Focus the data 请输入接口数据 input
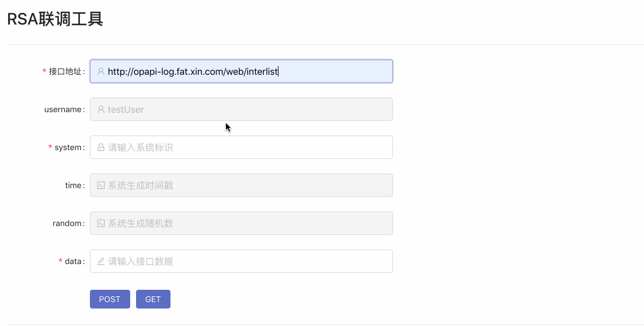The image size is (644, 326). pos(245,261)
